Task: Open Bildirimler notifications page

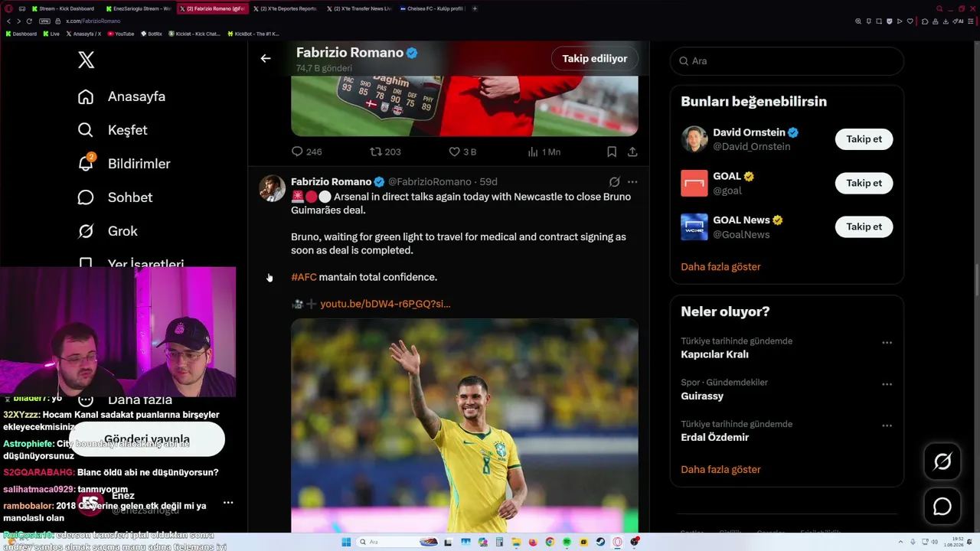Action: pos(124,164)
